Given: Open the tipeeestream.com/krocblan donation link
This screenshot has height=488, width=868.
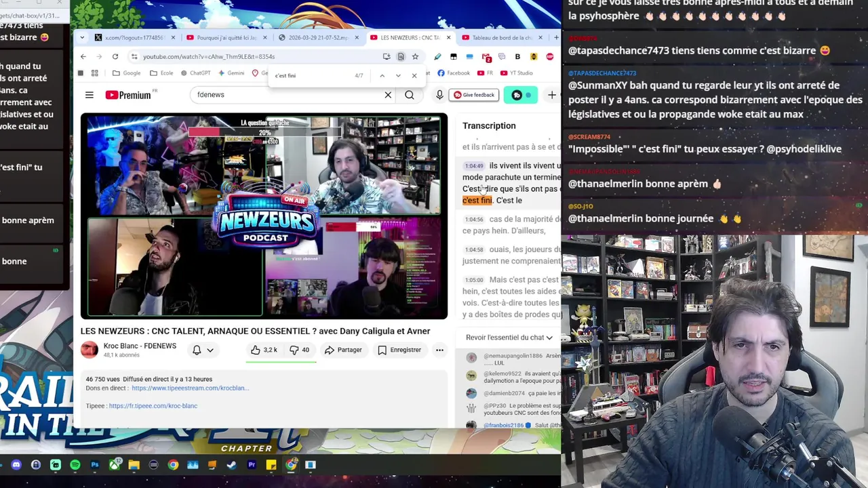Looking at the screenshot, I should pyautogui.click(x=190, y=388).
